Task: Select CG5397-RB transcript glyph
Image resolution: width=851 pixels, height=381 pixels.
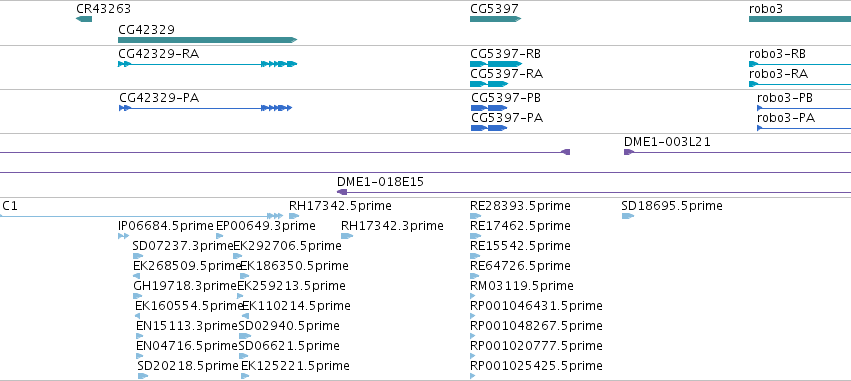Action: click(496, 64)
